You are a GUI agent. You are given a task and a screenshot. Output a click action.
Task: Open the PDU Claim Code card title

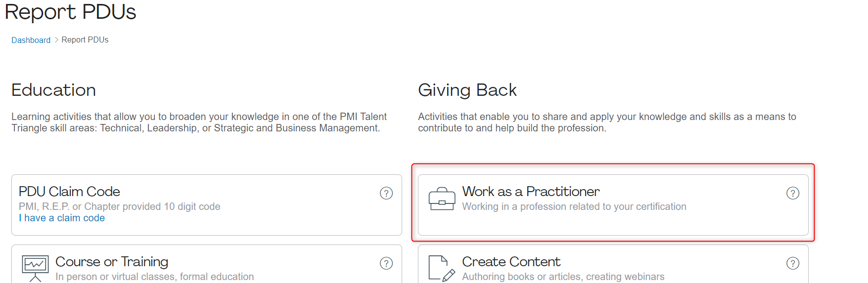click(69, 192)
